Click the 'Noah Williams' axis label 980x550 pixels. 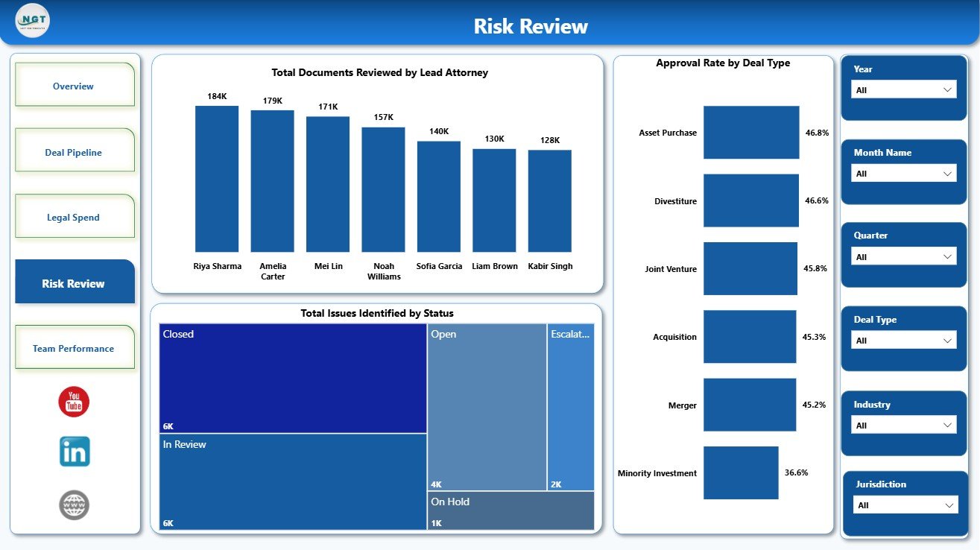pyautogui.click(x=384, y=271)
